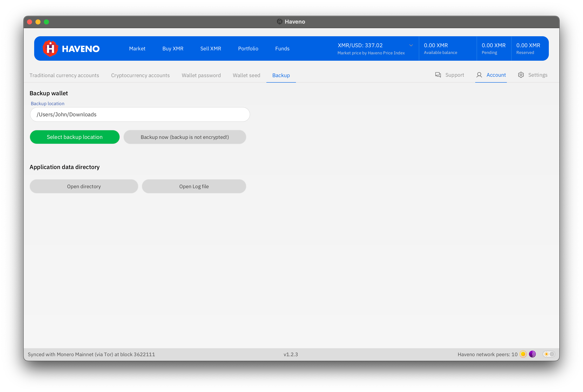Click the Haveno logo icon
Viewport: 583px width, 392px height.
coord(50,48)
